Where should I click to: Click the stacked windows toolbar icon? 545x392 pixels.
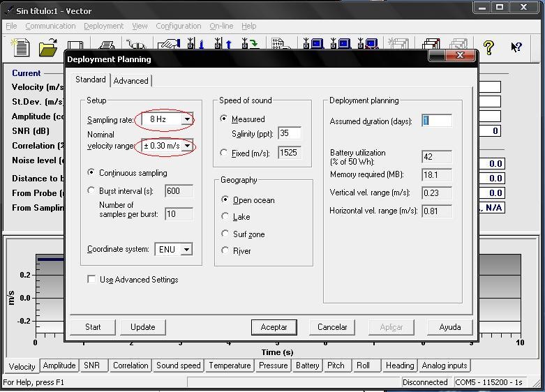coord(431,45)
